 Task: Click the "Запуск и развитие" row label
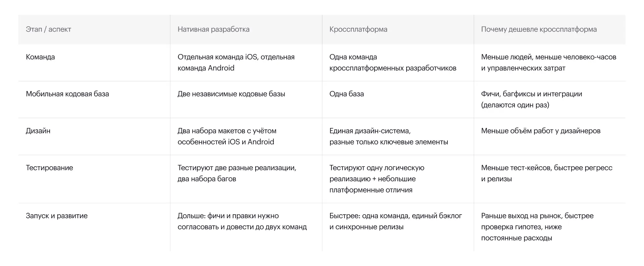pos(57,216)
